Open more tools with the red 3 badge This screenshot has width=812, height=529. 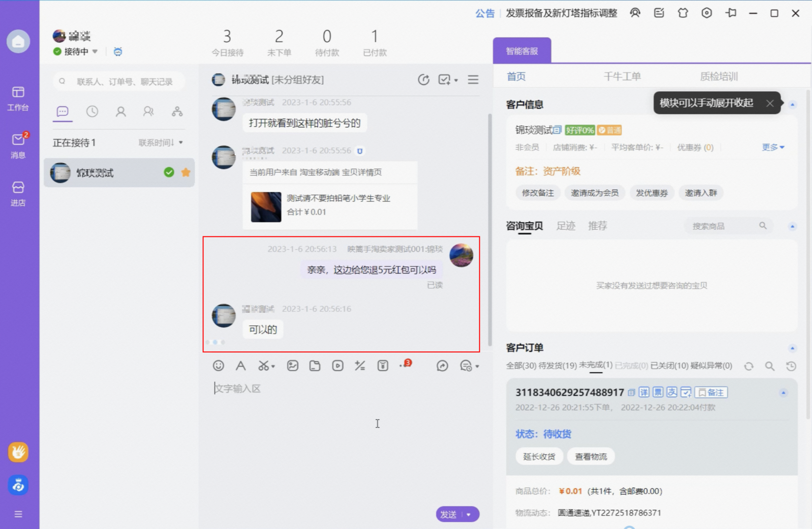pos(405,364)
